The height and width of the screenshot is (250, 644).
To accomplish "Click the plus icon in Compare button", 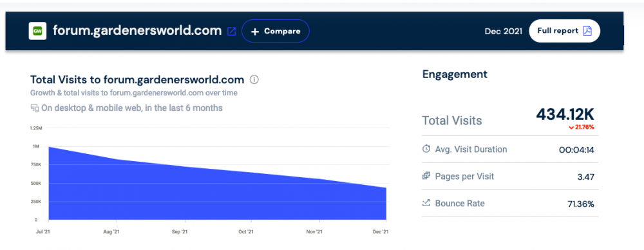I will [255, 31].
